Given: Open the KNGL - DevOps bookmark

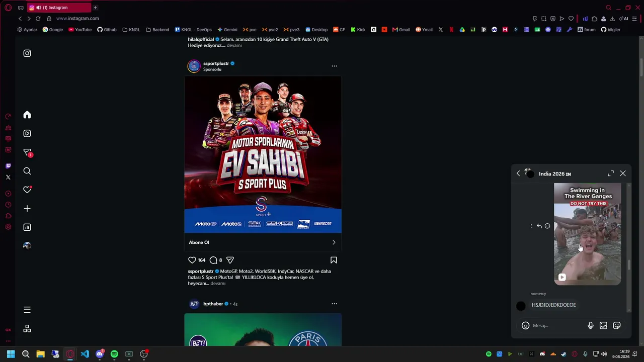Looking at the screenshot, I should (x=193, y=30).
